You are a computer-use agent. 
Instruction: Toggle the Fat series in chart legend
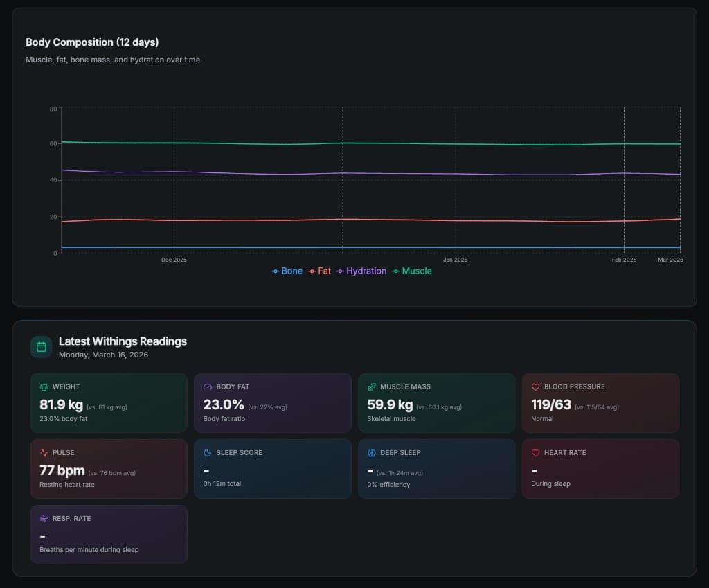320,271
